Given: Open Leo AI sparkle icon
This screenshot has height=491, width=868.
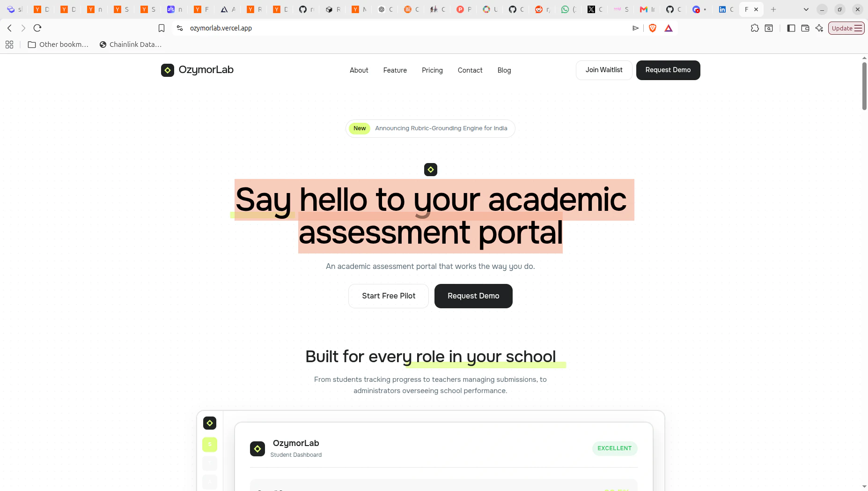Looking at the screenshot, I should [x=819, y=28].
